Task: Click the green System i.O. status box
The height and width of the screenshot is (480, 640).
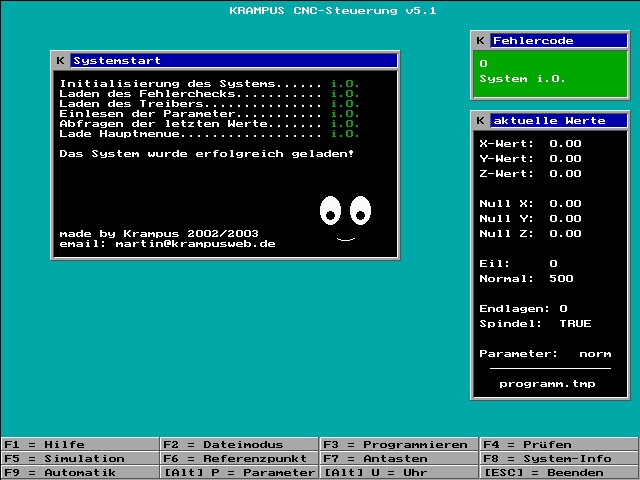Action: [550, 73]
